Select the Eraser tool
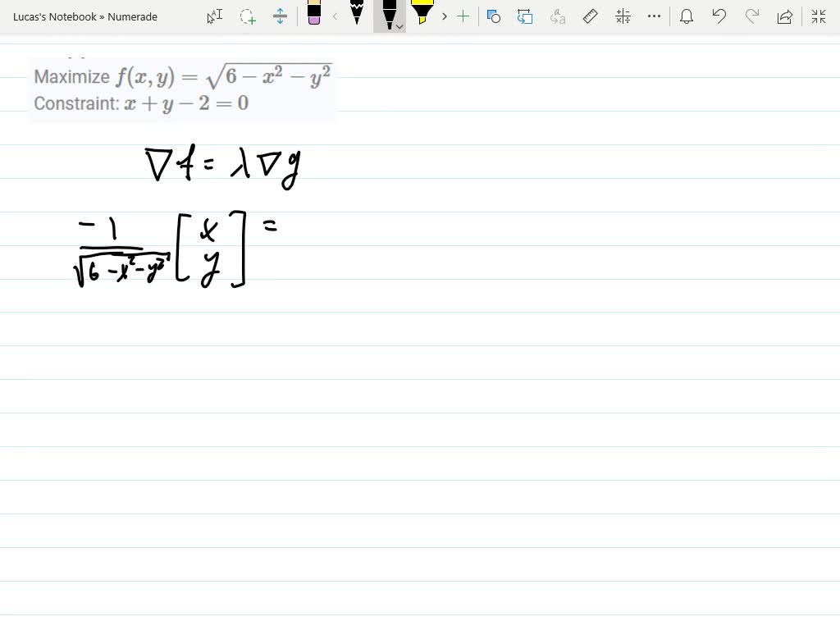Screen dimensions: 840x630 tap(314, 16)
